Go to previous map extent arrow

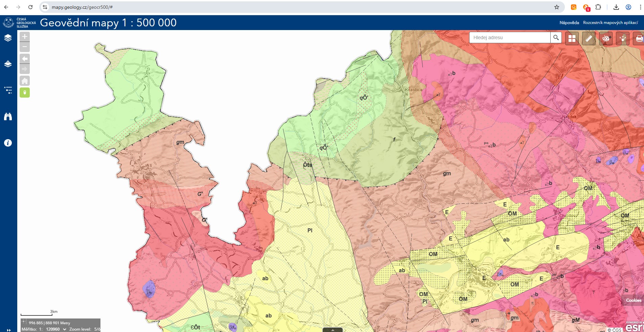tap(25, 59)
